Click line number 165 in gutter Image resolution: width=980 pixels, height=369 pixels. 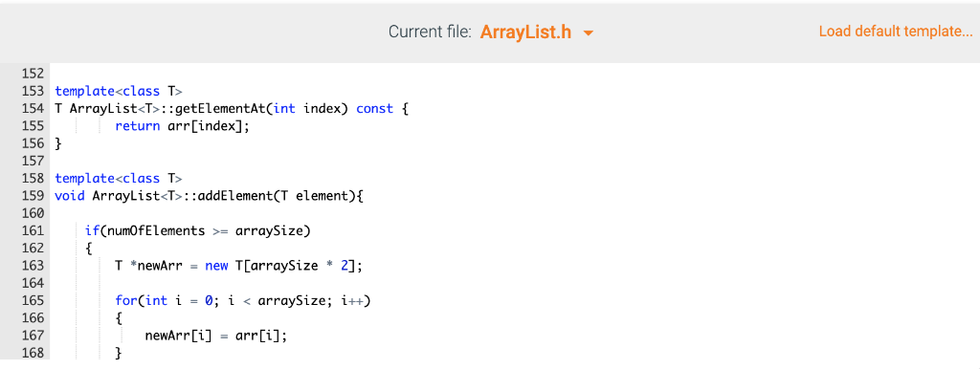33,301
